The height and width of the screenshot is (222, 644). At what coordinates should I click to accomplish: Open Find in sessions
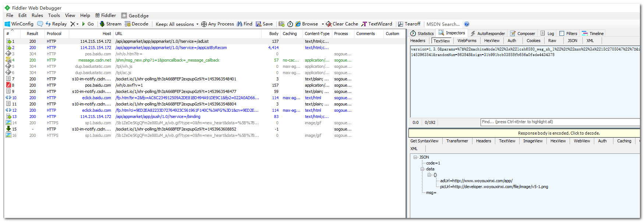point(244,24)
